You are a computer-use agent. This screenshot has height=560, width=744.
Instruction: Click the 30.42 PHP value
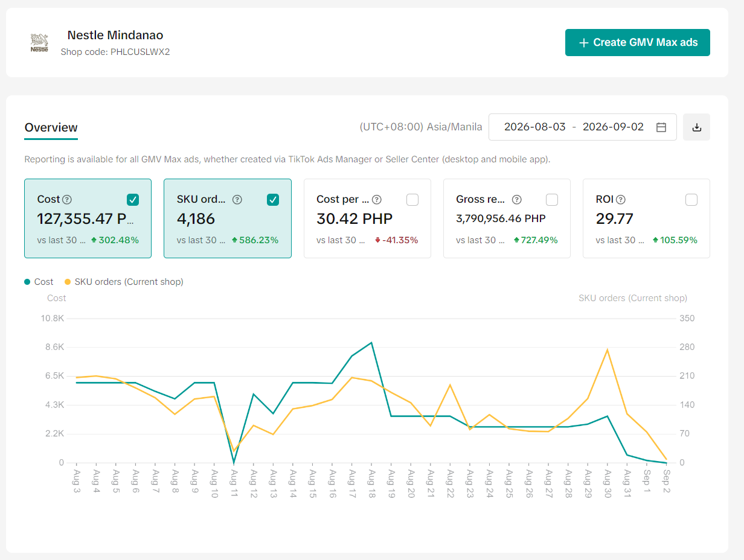tap(354, 218)
